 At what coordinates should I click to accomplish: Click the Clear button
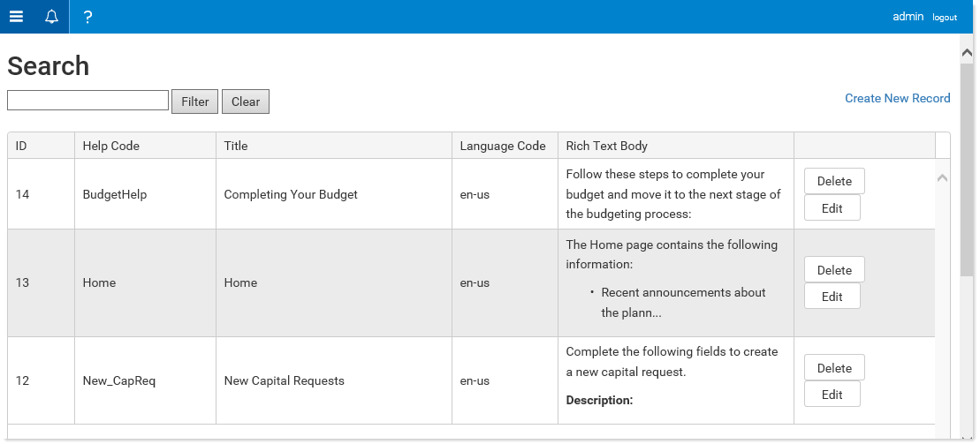tap(246, 102)
